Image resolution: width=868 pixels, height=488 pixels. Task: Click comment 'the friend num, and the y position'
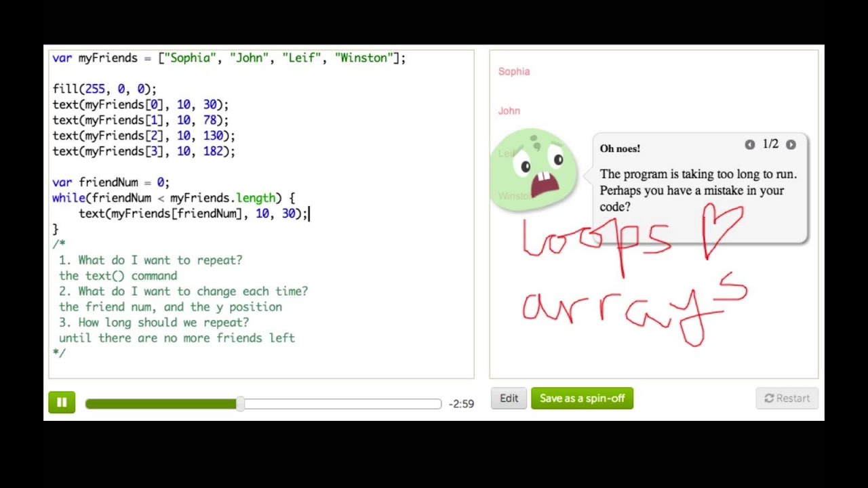(x=170, y=307)
